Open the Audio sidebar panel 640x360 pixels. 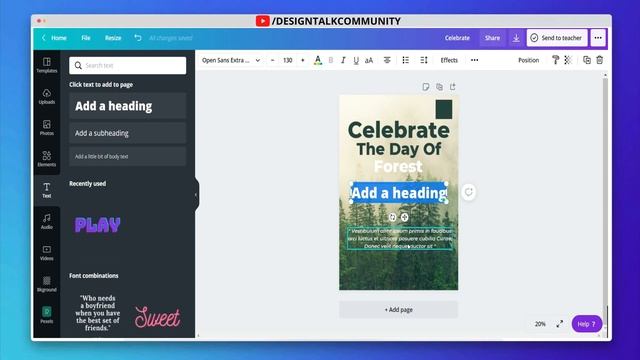pyautogui.click(x=47, y=221)
